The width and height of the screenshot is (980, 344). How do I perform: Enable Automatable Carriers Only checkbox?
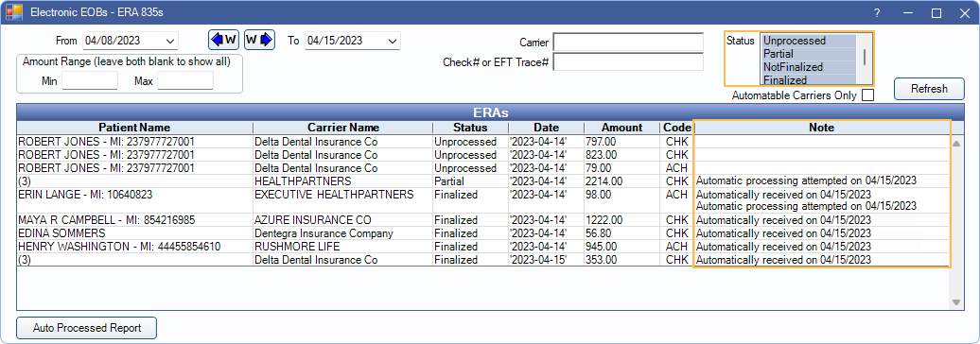coord(867,95)
